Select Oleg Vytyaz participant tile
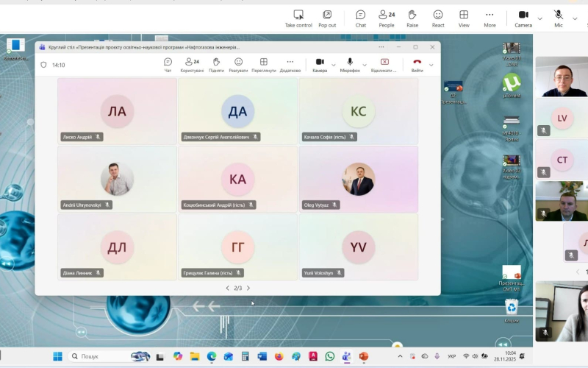588x368 pixels. click(x=359, y=179)
